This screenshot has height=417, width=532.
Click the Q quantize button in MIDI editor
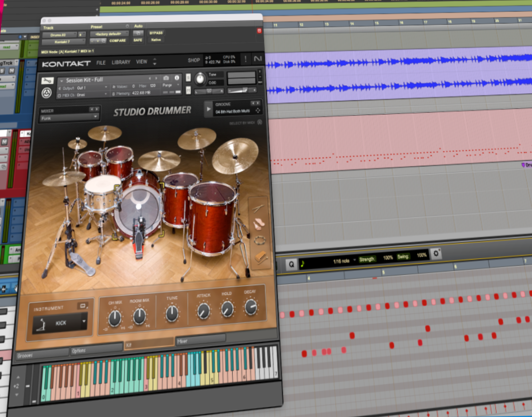click(291, 264)
